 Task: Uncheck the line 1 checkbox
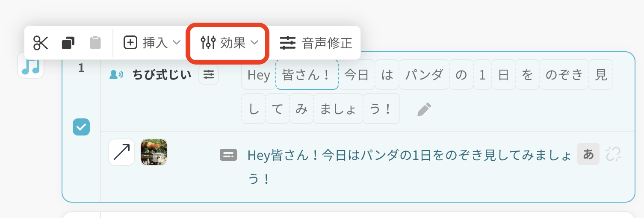81,127
